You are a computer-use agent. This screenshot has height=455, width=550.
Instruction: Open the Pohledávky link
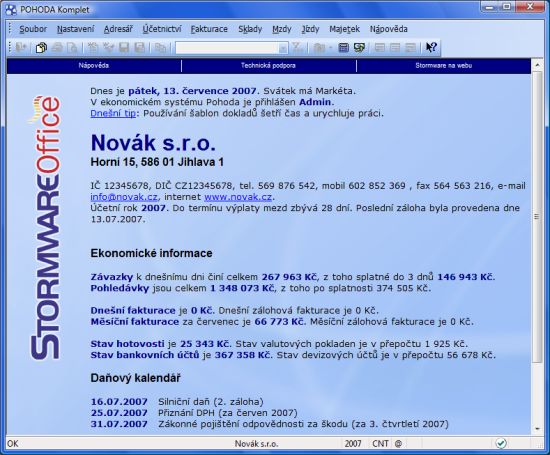coord(120,288)
